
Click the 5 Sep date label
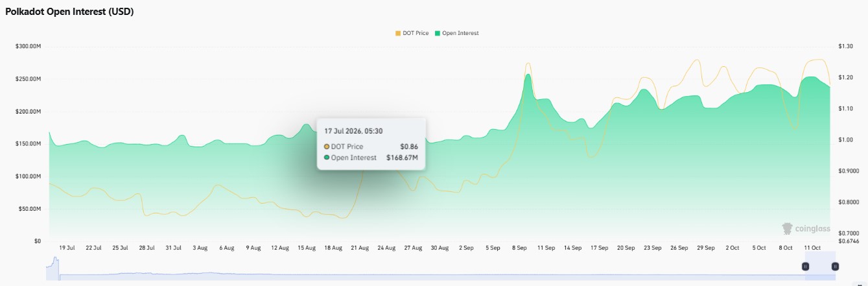pos(493,248)
